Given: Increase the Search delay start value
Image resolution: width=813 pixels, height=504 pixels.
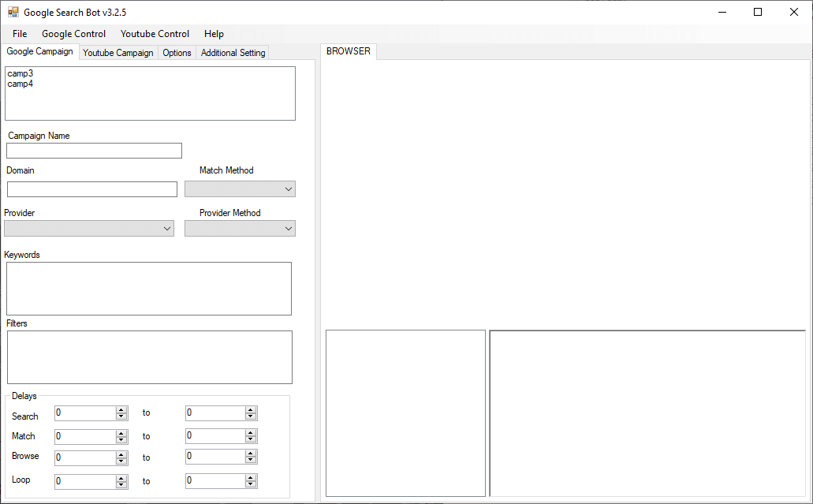Looking at the screenshot, I should click(122, 409).
